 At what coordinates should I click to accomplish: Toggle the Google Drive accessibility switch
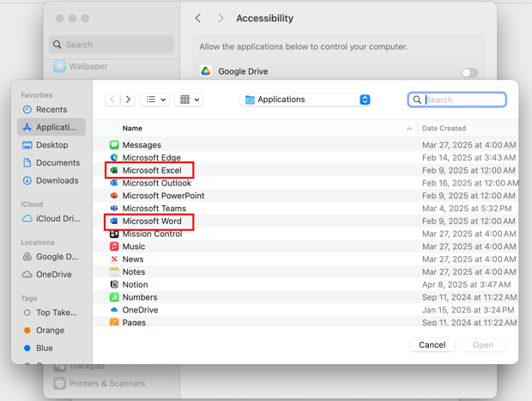[469, 72]
